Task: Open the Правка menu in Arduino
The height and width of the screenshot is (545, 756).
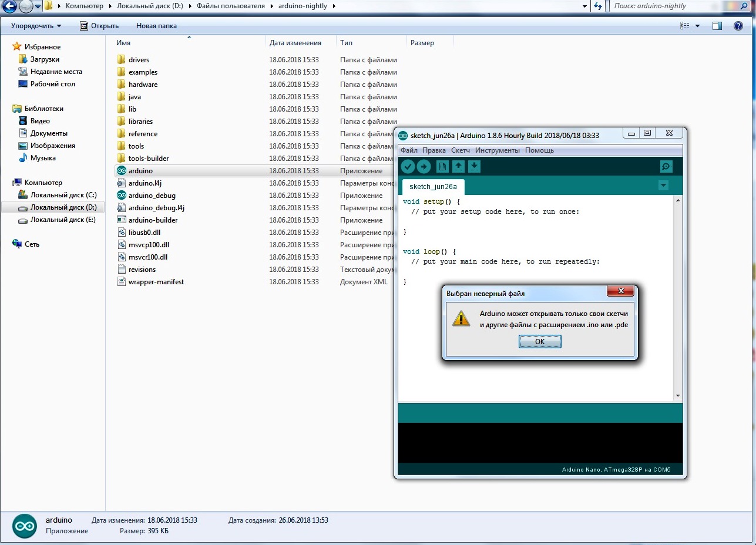Action: (434, 150)
